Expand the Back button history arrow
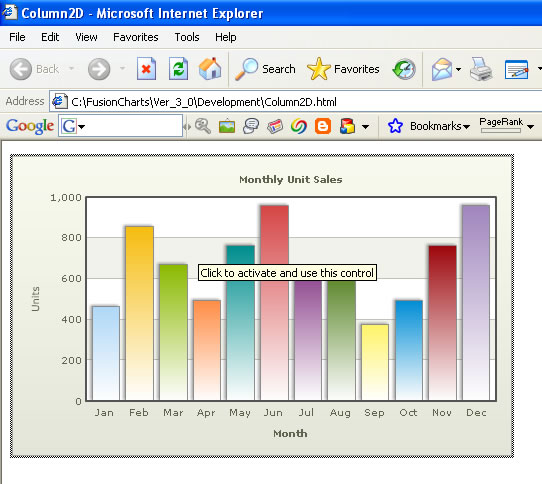Image resolution: width=542 pixels, height=484 pixels. [x=72, y=68]
